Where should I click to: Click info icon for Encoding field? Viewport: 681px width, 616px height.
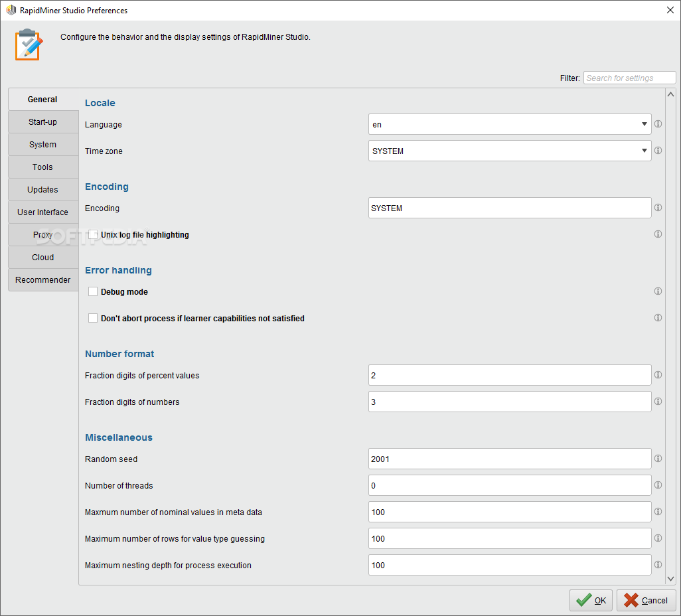658,208
